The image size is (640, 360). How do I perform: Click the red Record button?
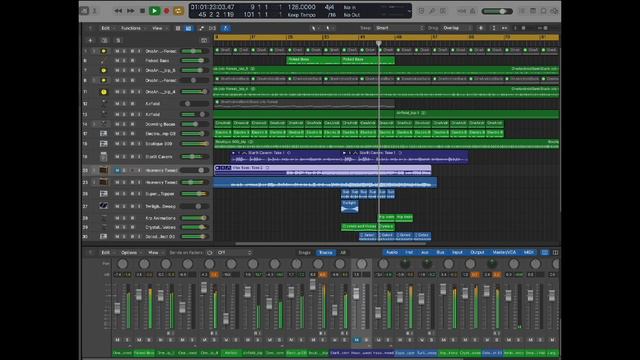pyautogui.click(x=167, y=11)
